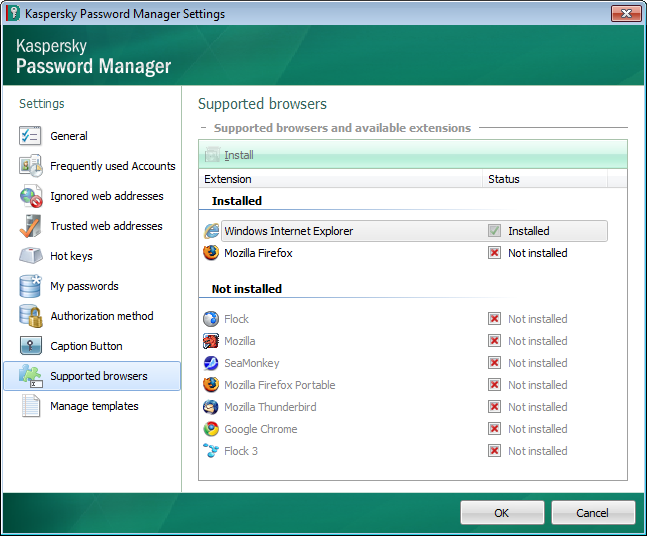Toggle the Windows Internet Explorer Installed checkbox
Viewport: 647px width, 536px height.
click(494, 231)
